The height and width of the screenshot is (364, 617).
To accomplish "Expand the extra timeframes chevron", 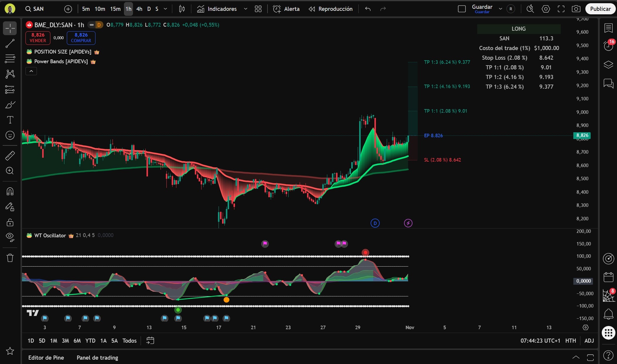I will (x=165, y=9).
